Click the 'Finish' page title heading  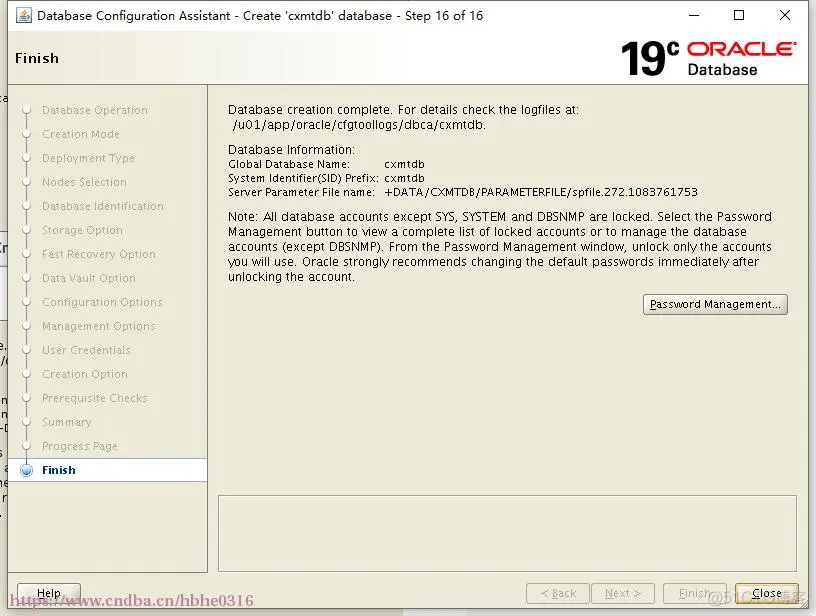(x=37, y=58)
